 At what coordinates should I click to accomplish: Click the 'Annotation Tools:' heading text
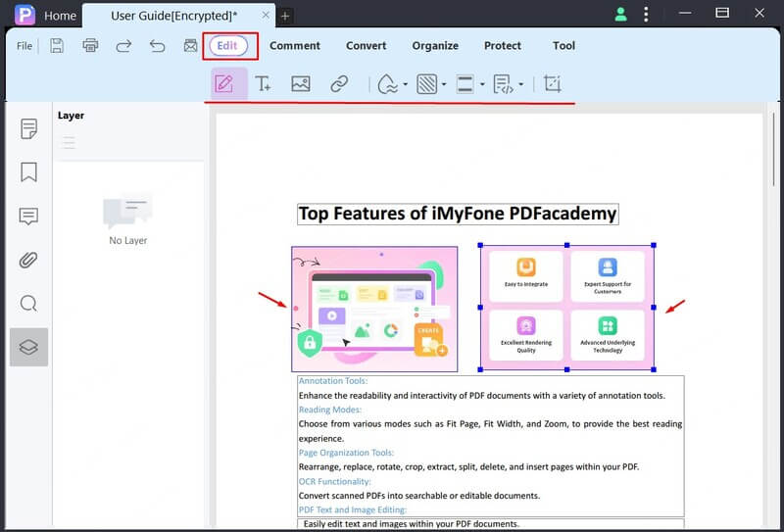[x=333, y=381]
